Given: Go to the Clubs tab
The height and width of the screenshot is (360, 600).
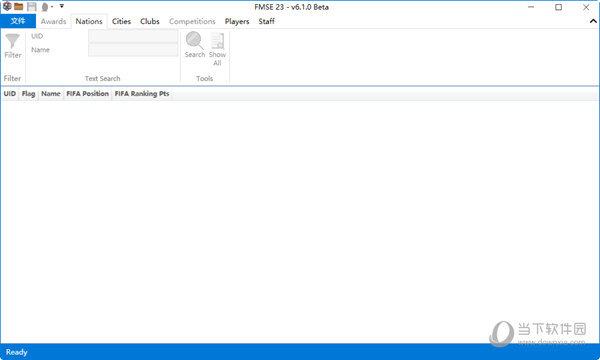Looking at the screenshot, I should pos(150,21).
